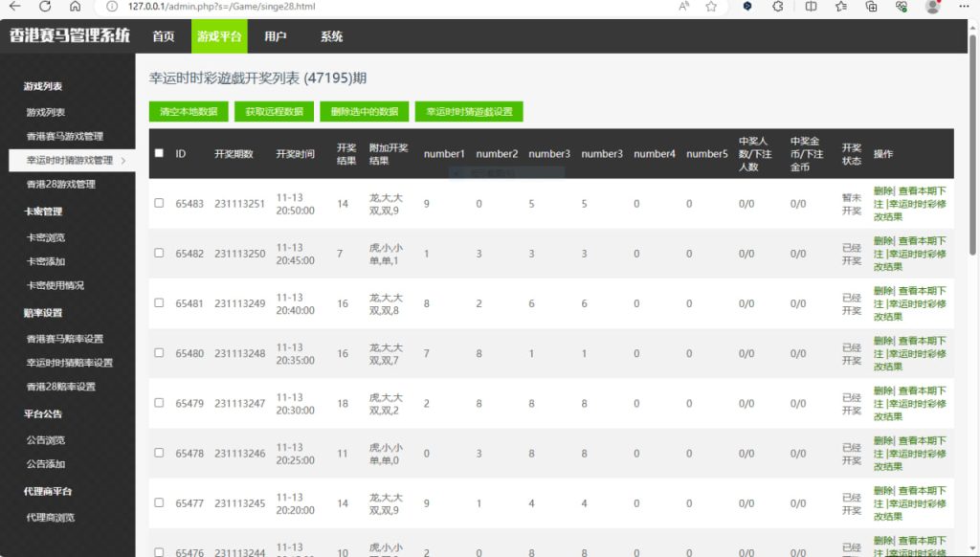Open the 用户 top menu
This screenshot has height=557, width=980.
(x=276, y=36)
